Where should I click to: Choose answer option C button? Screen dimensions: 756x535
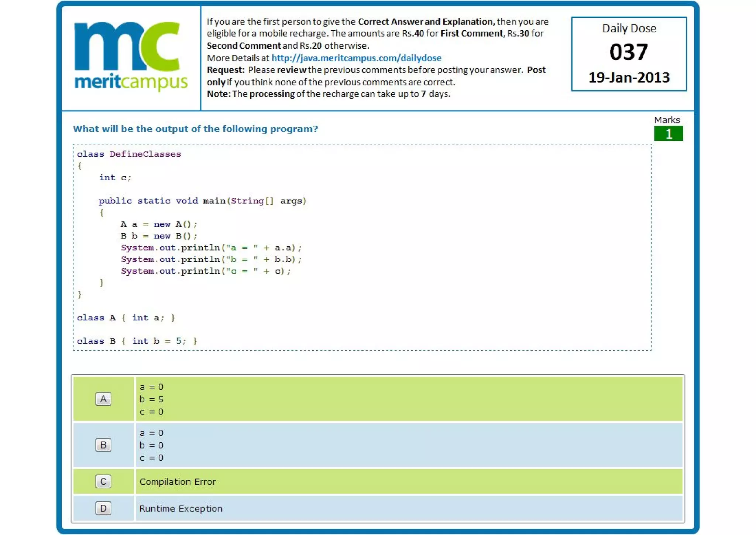click(x=103, y=481)
